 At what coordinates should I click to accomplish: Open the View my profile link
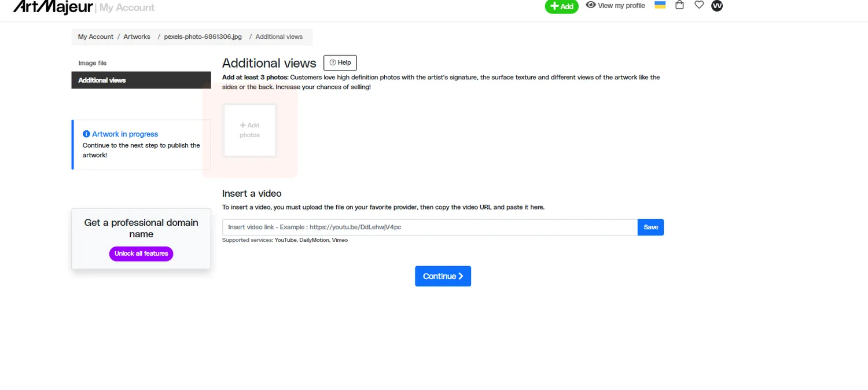615,5
